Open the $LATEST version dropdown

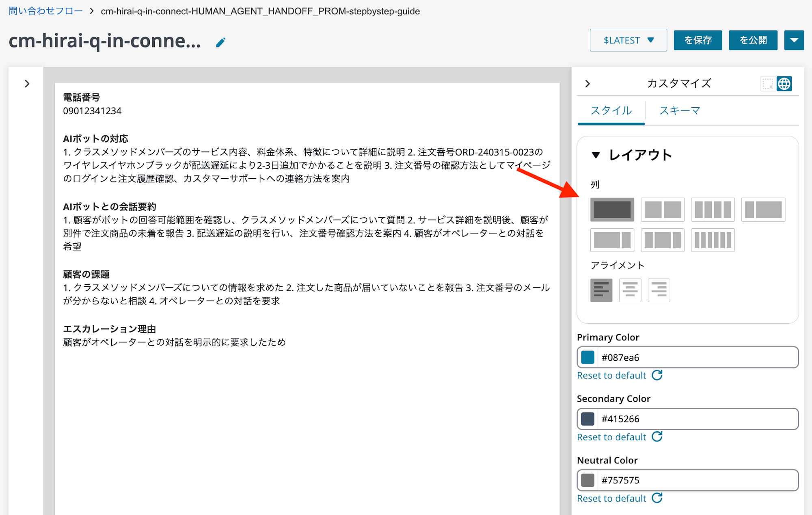628,40
